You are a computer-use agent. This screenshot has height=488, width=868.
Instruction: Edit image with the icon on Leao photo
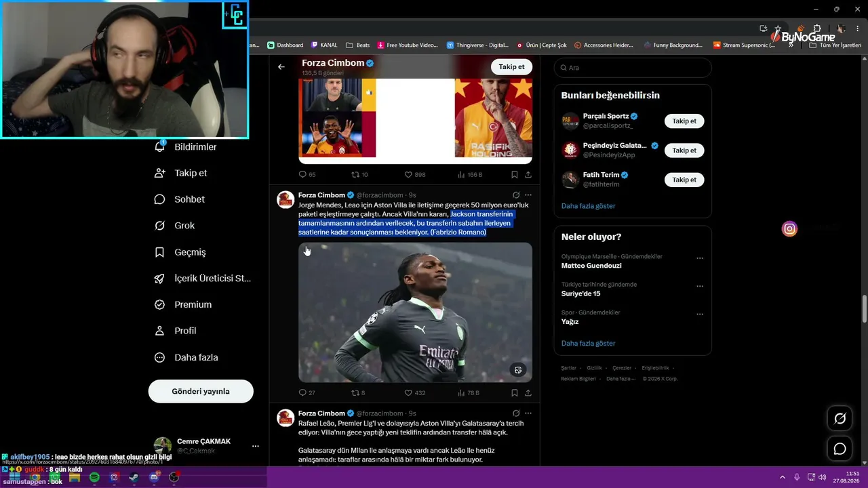coord(518,370)
